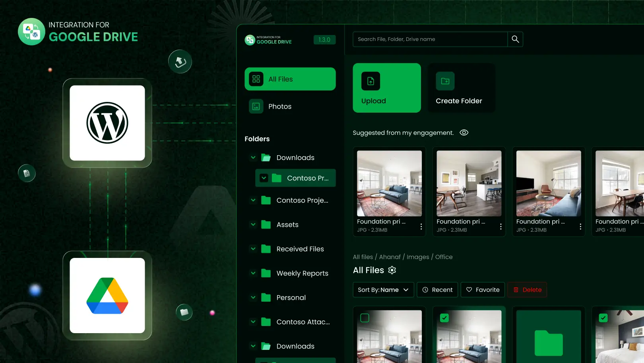Click the red Delete button
Screen dimensions: 644x363
click(x=527, y=290)
